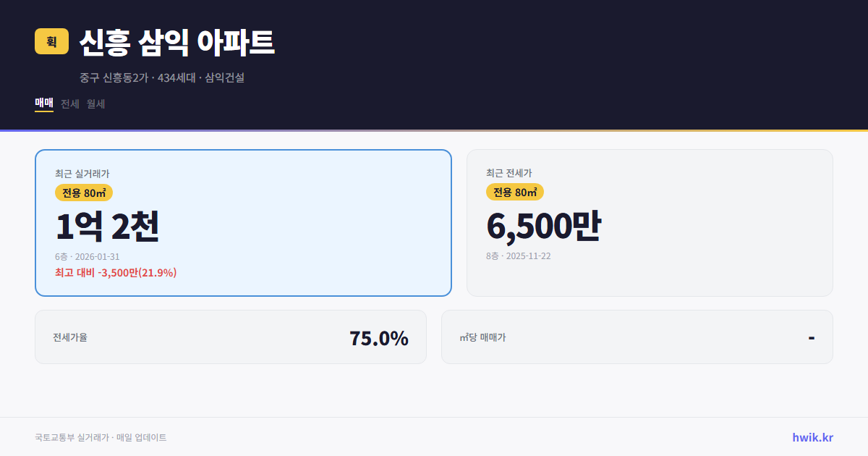
Task: Switch to the 매매 tab
Action: (x=43, y=104)
